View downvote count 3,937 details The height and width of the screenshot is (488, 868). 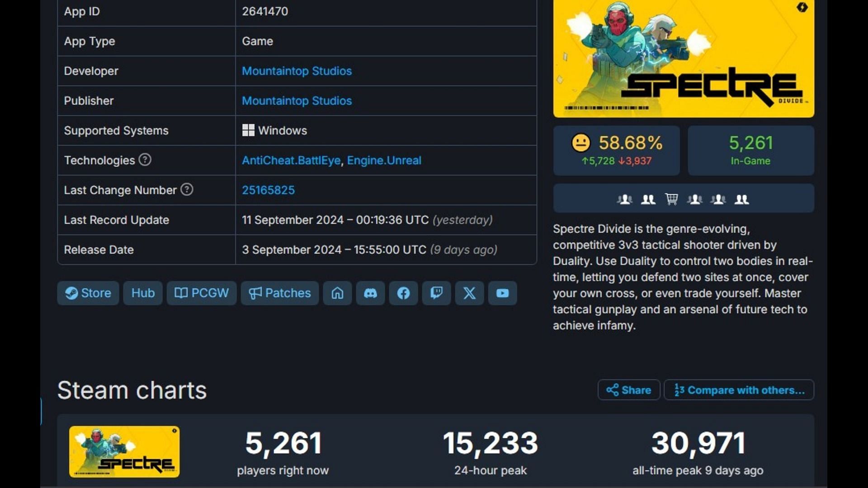tap(636, 160)
